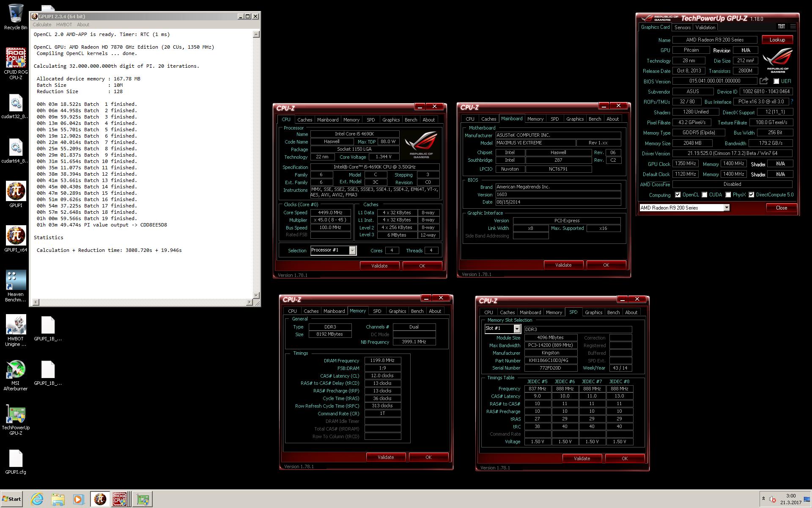The height and width of the screenshot is (508, 812).
Task: Show hidden tray icons arrow
Action: coord(763,499)
